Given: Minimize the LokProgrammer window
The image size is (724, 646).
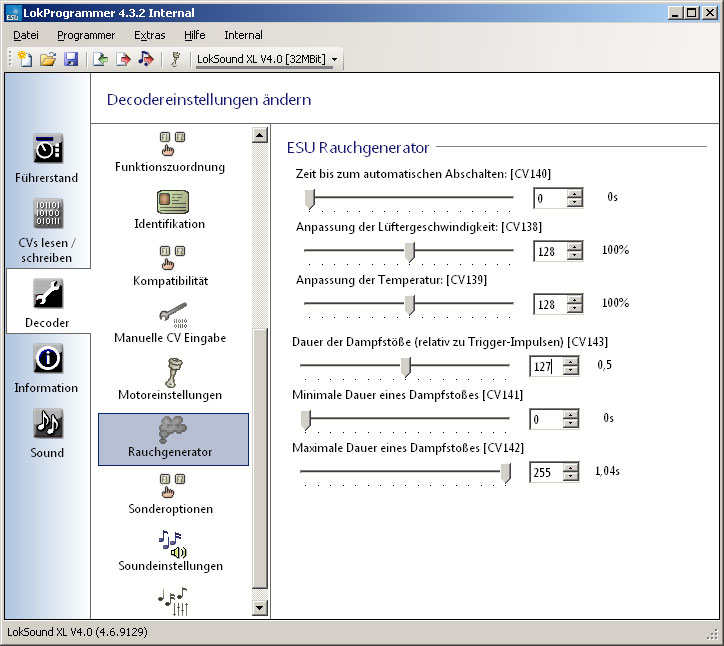Looking at the screenshot, I should (x=675, y=13).
